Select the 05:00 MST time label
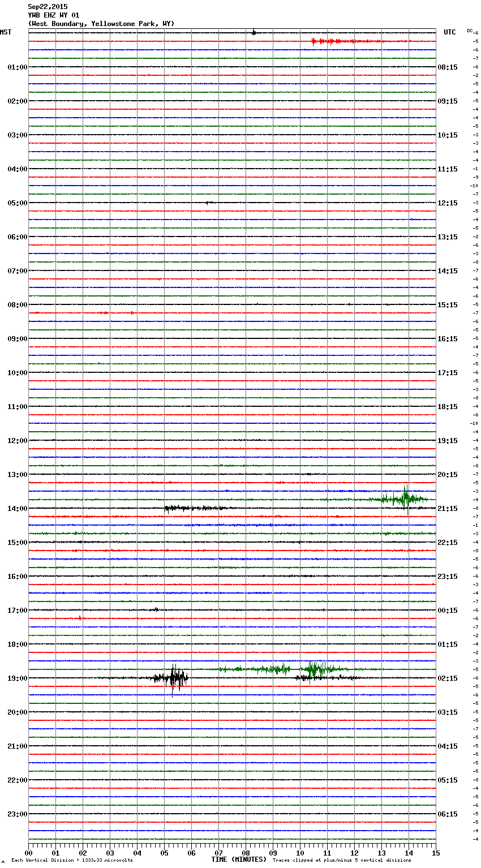The height and width of the screenshot is (868, 481). 17,203
